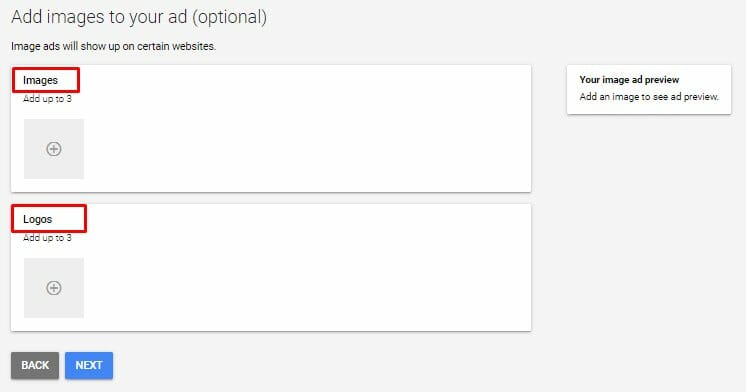Click the 'Your image ad preview' title
746x392 pixels.
[629, 79]
